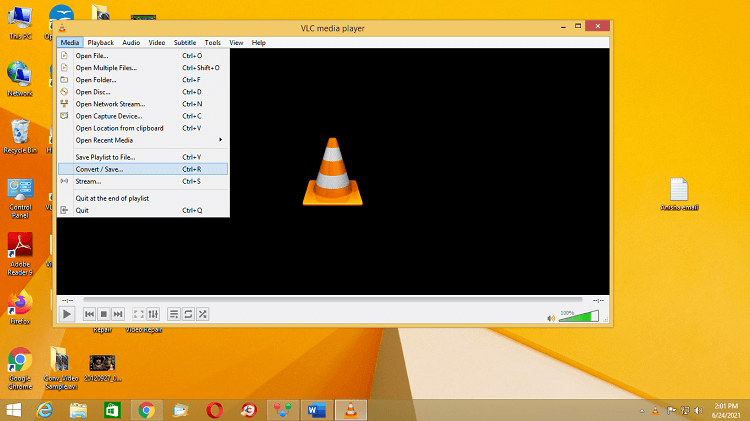Viewport: 750px width, 421px height.
Task: Select Adobe Reader 9 desktop icon
Action: pos(20,254)
